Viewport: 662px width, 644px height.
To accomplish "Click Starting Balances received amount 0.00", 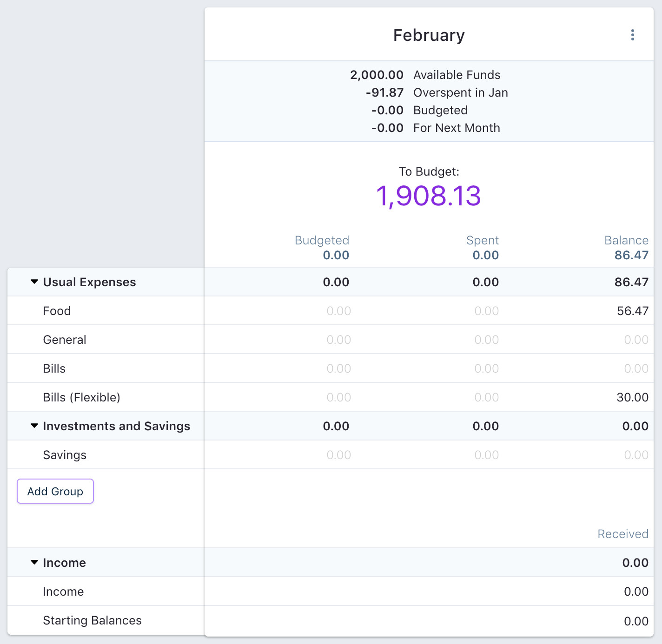I will click(x=636, y=621).
